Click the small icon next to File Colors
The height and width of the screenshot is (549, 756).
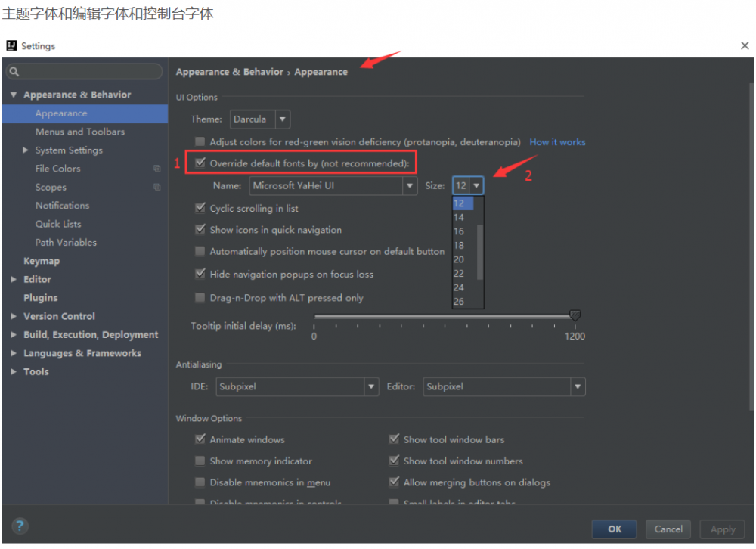(157, 169)
